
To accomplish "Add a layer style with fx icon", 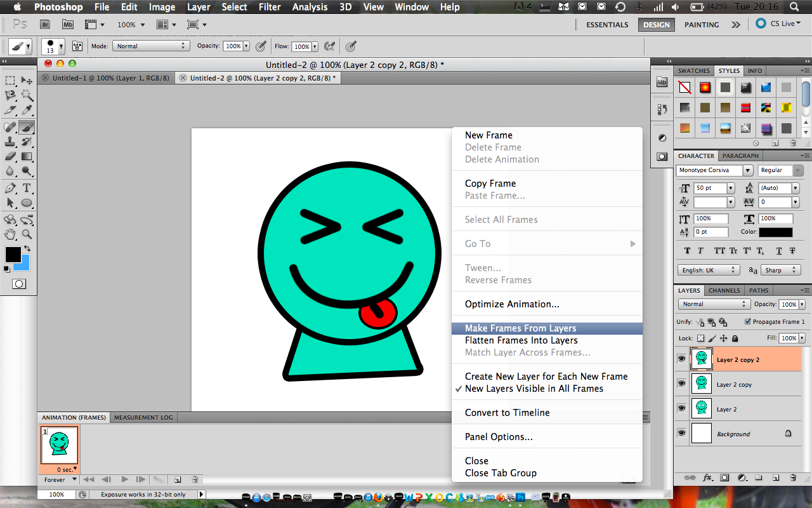I will pos(707,478).
